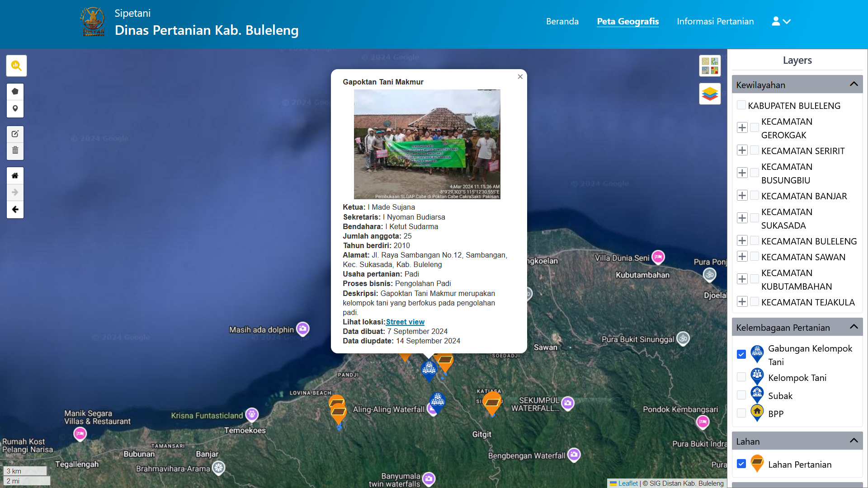This screenshot has height=488, width=868.
Task: Open the basemap gallery icon
Action: (x=710, y=66)
